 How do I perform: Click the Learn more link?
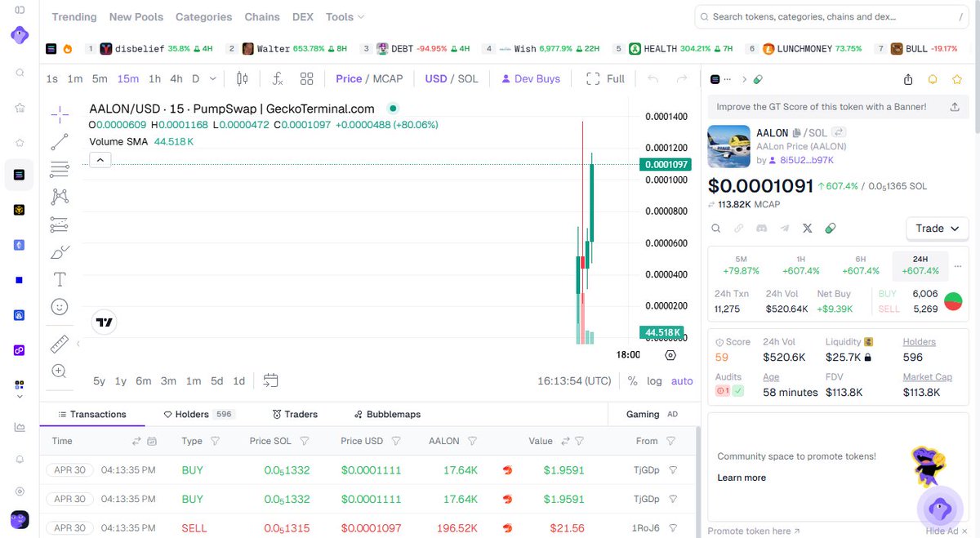click(742, 478)
